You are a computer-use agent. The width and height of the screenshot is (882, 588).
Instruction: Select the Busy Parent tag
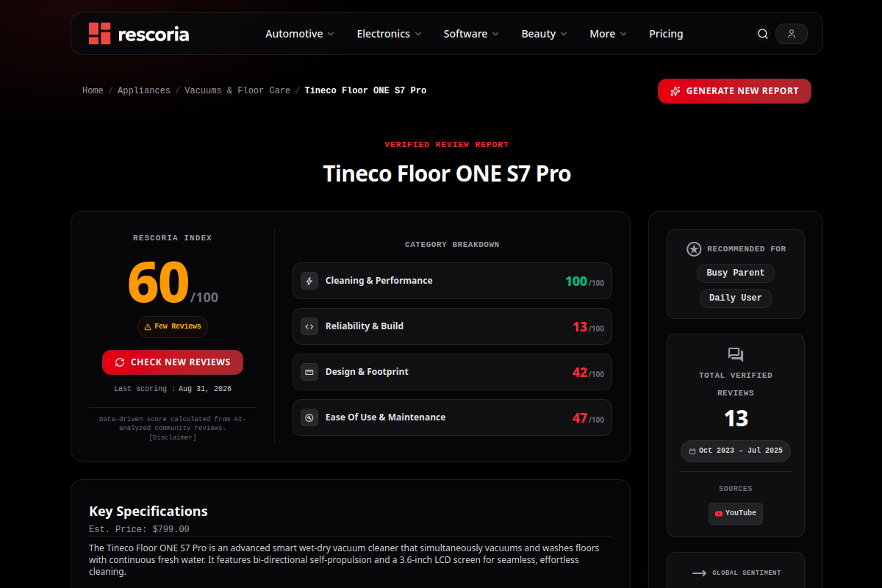[736, 273]
